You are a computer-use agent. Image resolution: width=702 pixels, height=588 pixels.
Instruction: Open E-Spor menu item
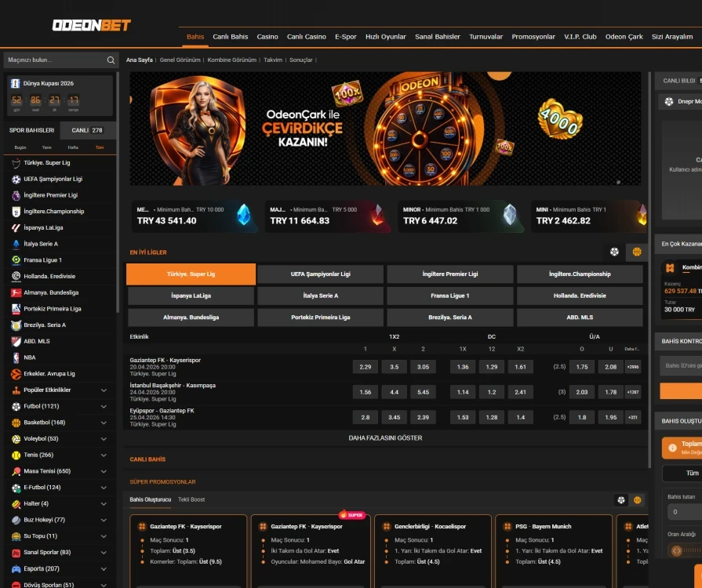(x=346, y=37)
